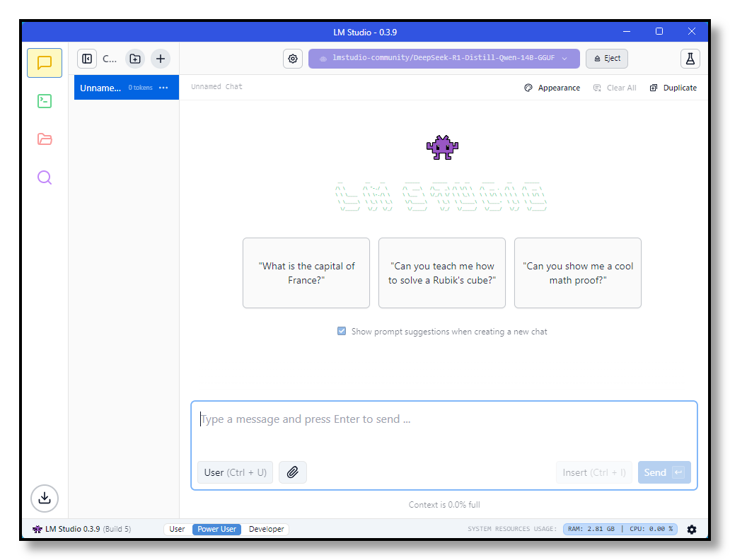
Task: Click the C... chats header label
Action: (110, 59)
